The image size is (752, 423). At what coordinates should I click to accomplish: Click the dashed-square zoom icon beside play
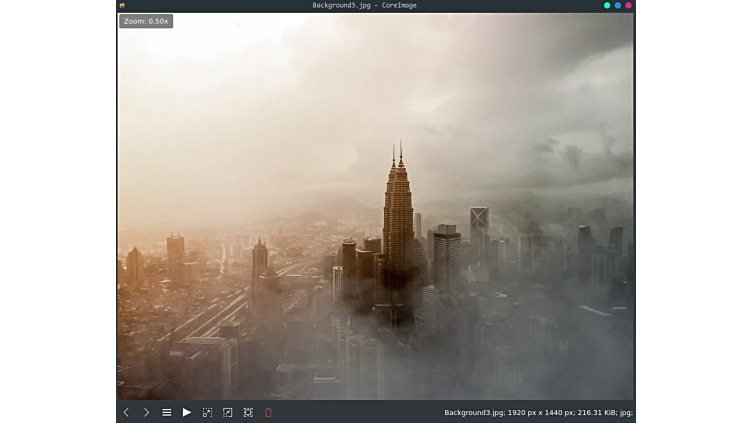pos(207,412)
